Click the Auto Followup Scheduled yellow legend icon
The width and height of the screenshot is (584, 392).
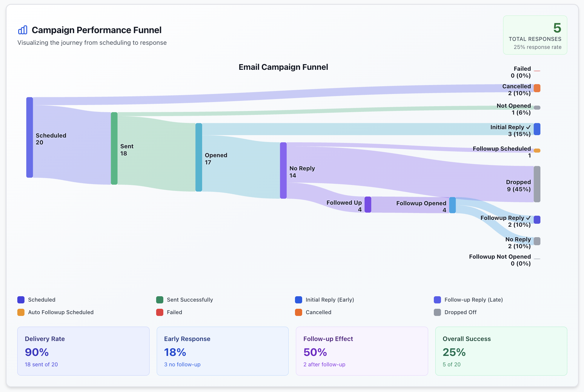[x=20, y=312]
